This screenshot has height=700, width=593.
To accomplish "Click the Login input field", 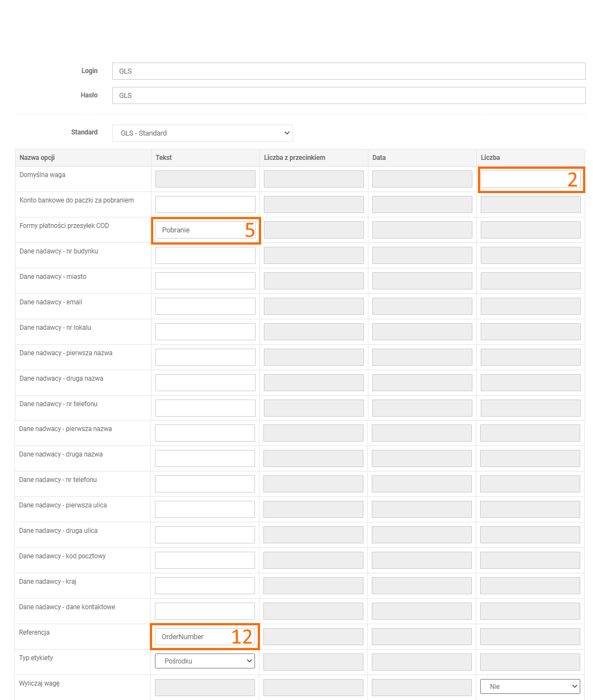I will tap(348, 71).
